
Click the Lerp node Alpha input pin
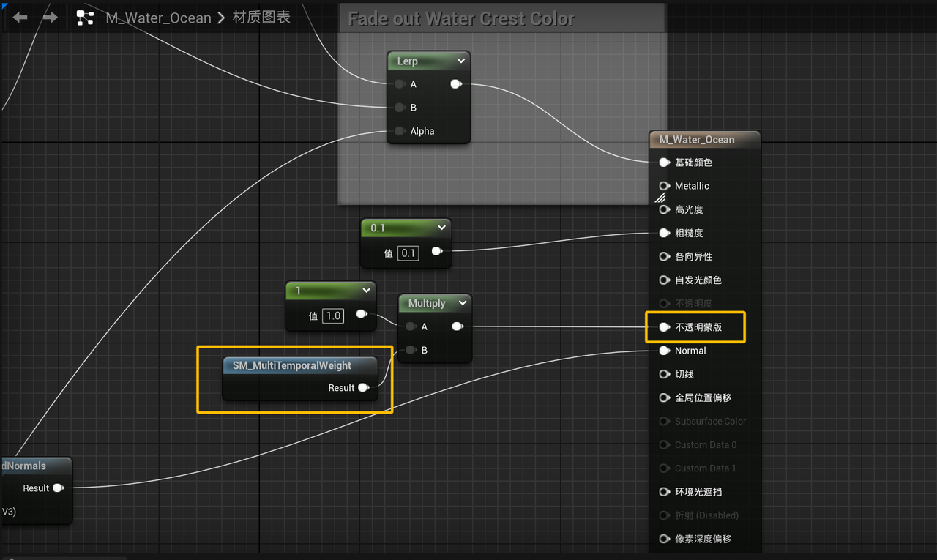400,132
